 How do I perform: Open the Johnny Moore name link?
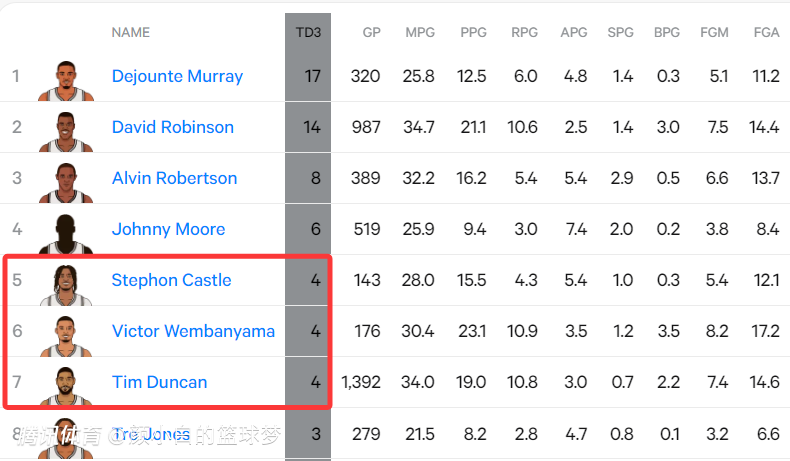tap(168, 229)
